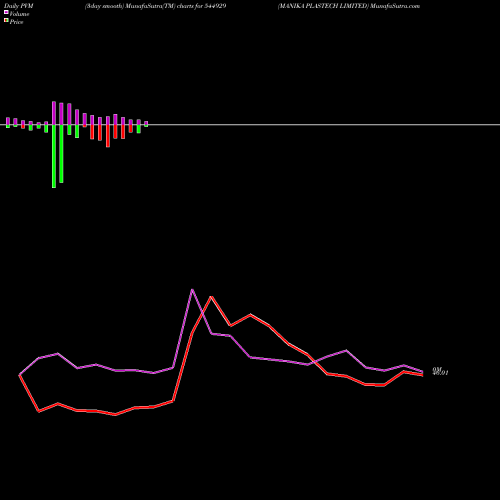
Task: Click the Price legend color swatch
Action: (x=6, y=21)
